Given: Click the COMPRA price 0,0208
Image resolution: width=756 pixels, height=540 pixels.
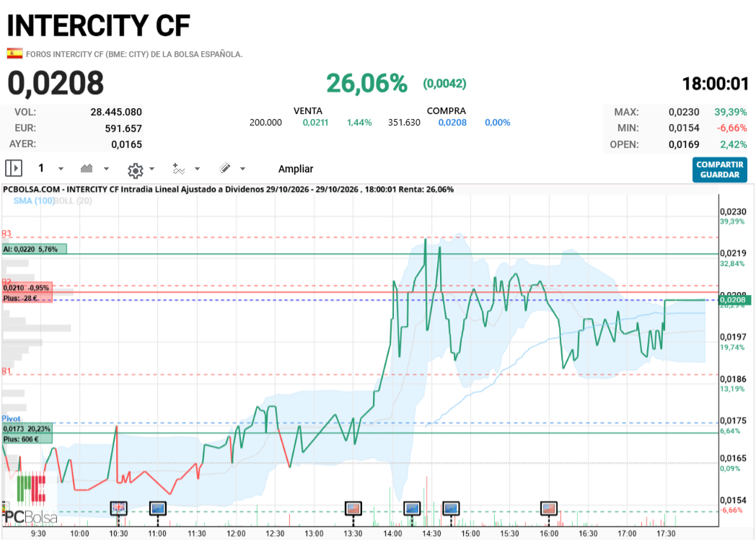Looking at the screenshot, I should pyautogui.click(x=452, y=123).
